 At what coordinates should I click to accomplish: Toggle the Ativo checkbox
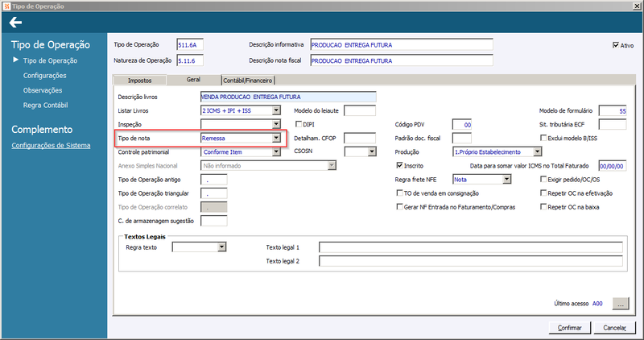coord(616,45)
